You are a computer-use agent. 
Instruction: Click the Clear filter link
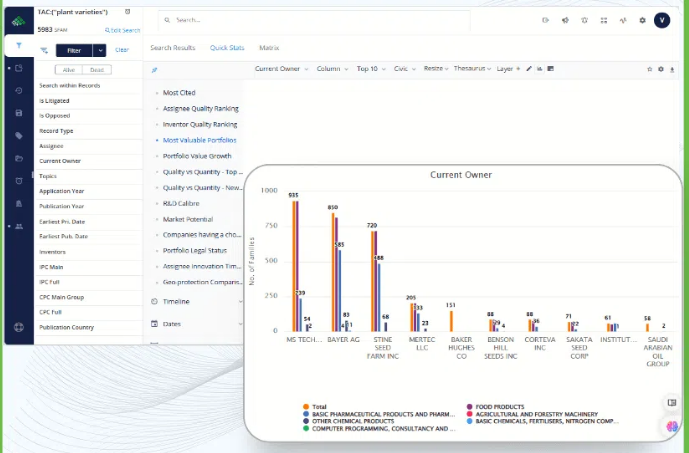click(x=122, y=50)
